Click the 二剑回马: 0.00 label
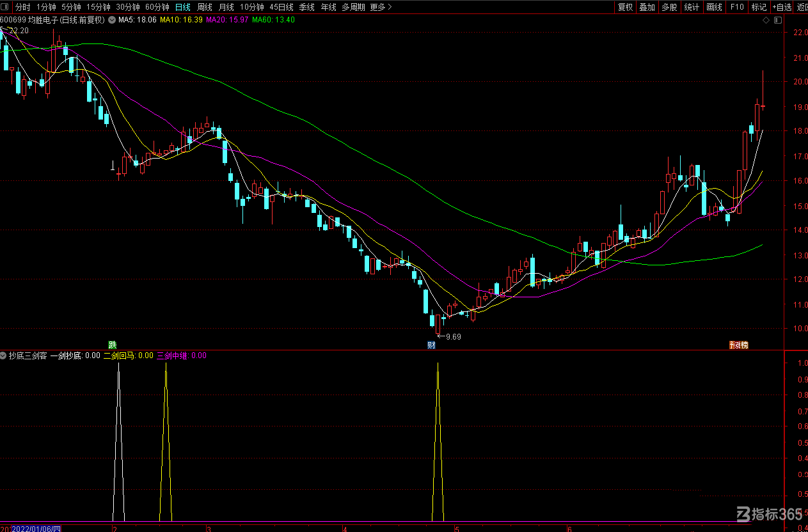Image resolution: width=808 pixels, height=532 pixels. point(129,356)
